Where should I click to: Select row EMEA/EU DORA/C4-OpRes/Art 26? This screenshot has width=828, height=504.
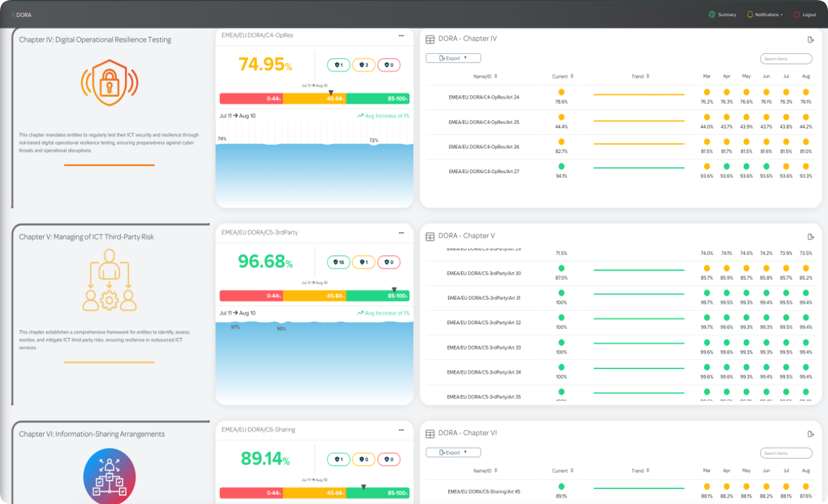tap(620, 147)
